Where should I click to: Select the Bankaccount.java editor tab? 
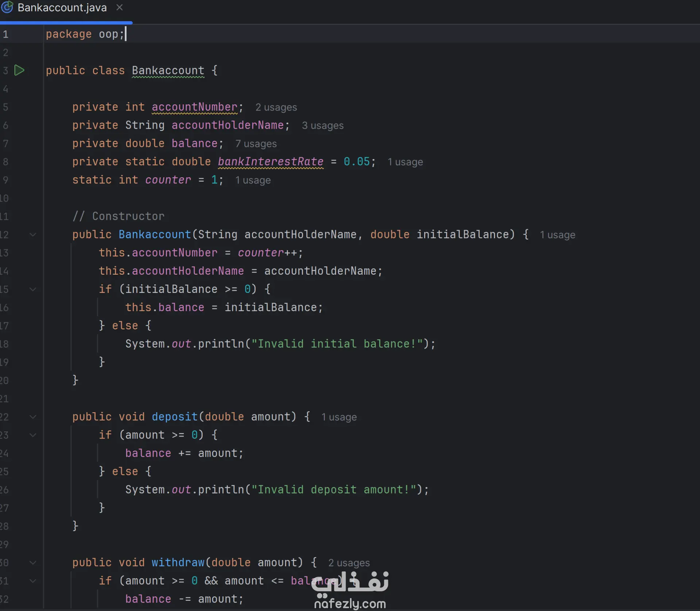tap(62, 8)
